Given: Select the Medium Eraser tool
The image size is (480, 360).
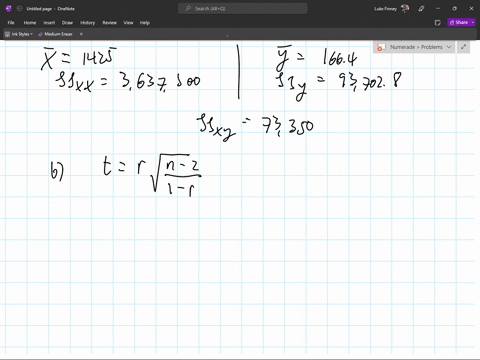Looking at the screenshot, I should point(55,34).
